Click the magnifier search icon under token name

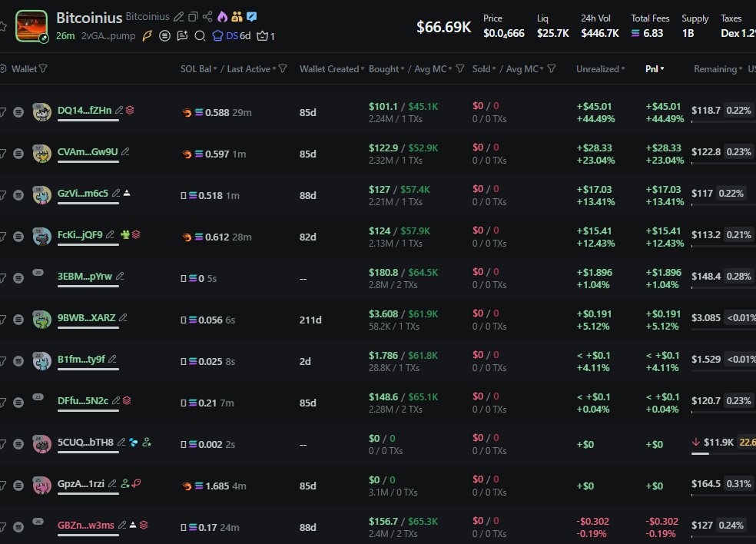200,35
